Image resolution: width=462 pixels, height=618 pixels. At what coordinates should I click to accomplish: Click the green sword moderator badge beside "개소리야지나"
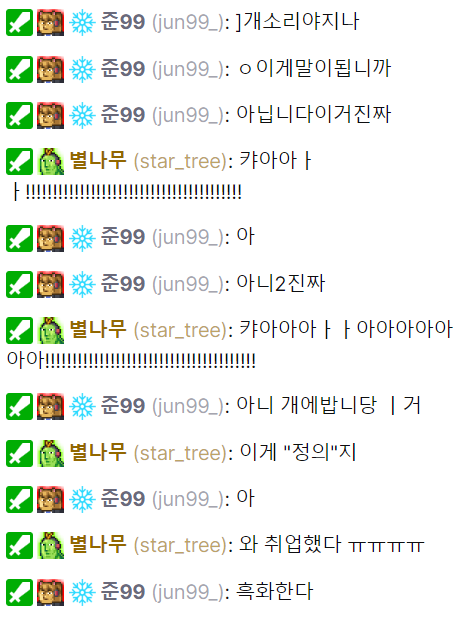[19, 22]
